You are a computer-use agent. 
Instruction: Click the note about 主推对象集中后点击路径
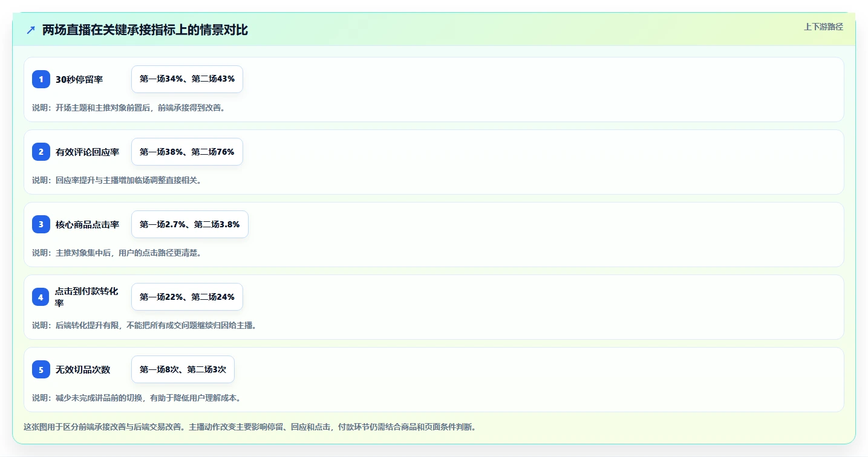click(117, 253)
